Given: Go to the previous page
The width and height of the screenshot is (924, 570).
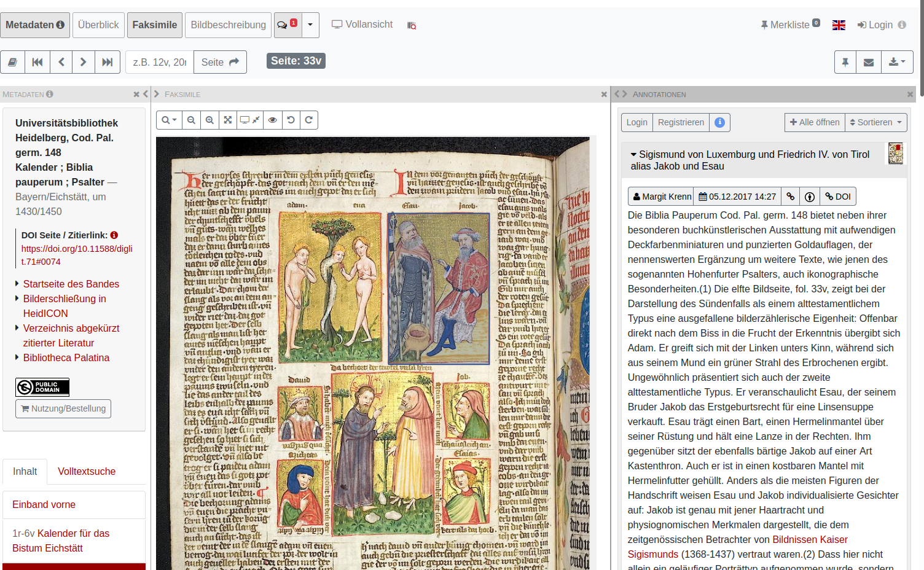Looking at the screenshot, I should (61, 62).
